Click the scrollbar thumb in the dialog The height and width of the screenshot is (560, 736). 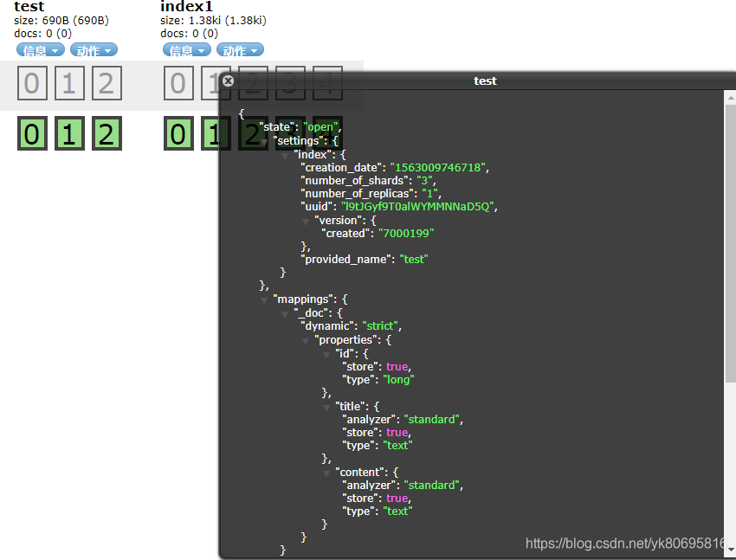[730, 243]
